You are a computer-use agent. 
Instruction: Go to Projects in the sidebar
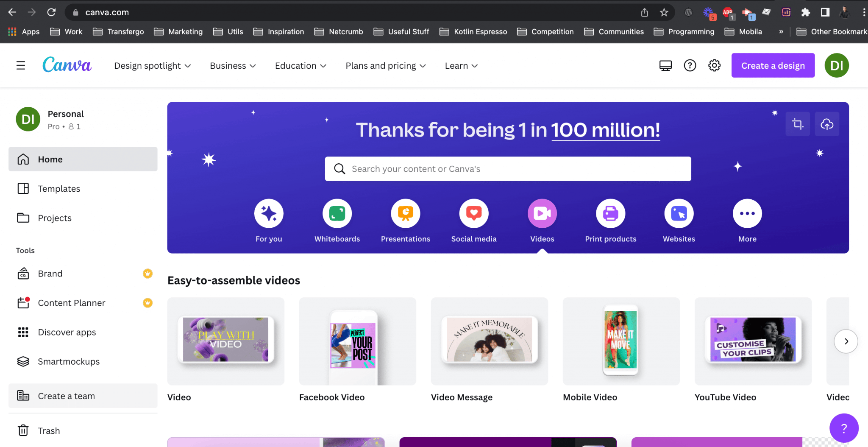pos(55,218)
